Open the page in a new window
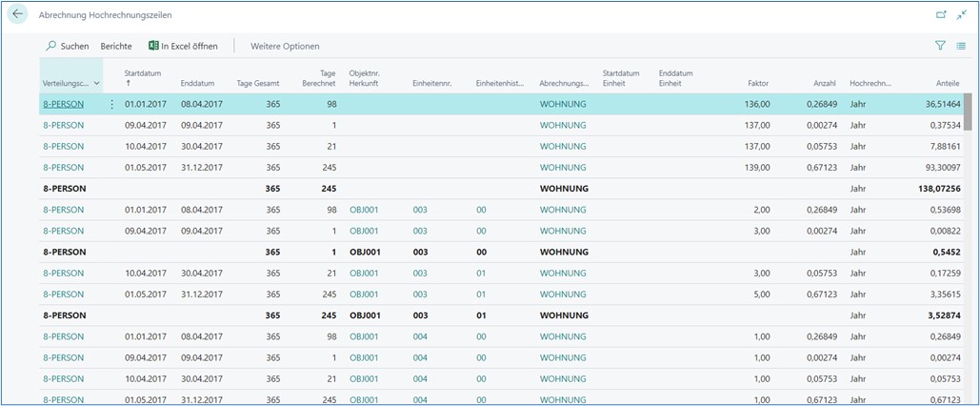980x406 pixels. (x=941, y=15)
